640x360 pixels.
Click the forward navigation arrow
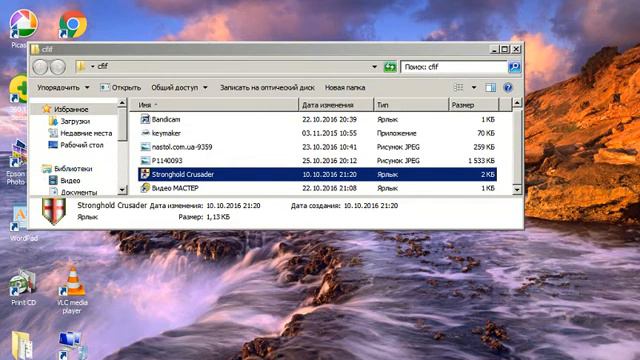click(x=58, y=67)
